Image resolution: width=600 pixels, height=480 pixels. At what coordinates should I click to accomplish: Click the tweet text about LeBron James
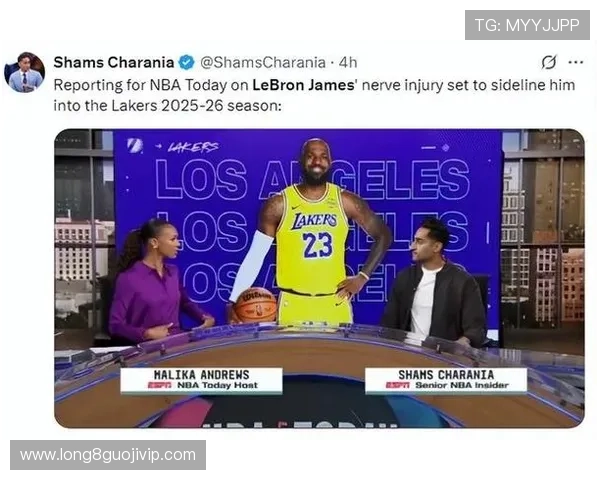tap(314, 95)
